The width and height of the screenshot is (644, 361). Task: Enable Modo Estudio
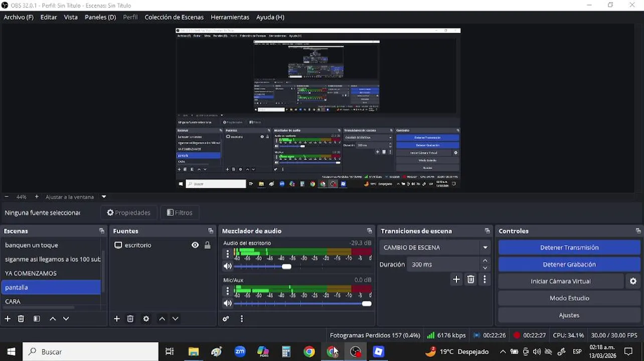[569, 298]
